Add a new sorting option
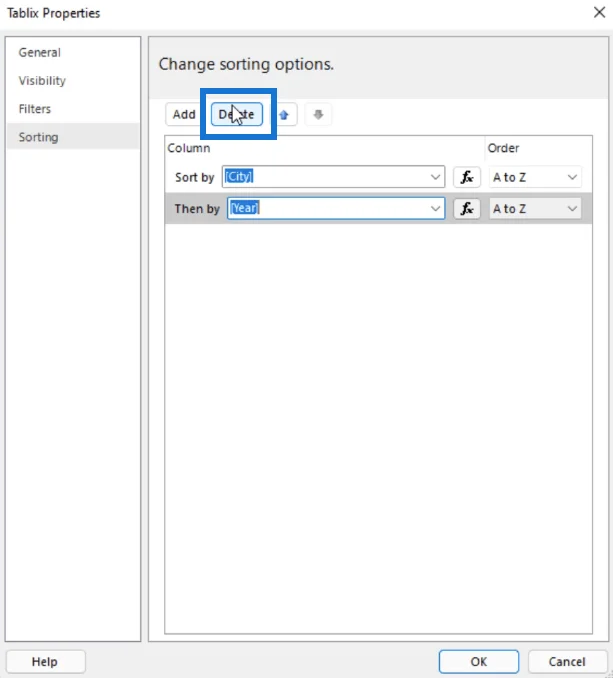 click(184, 115)
